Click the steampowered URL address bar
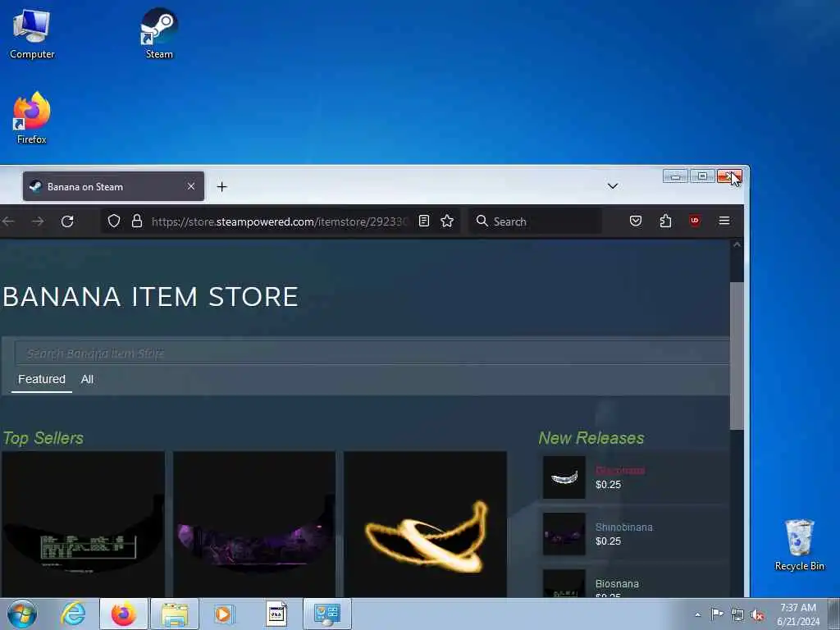This screenshot has height=630, width=840. (279, 221)
